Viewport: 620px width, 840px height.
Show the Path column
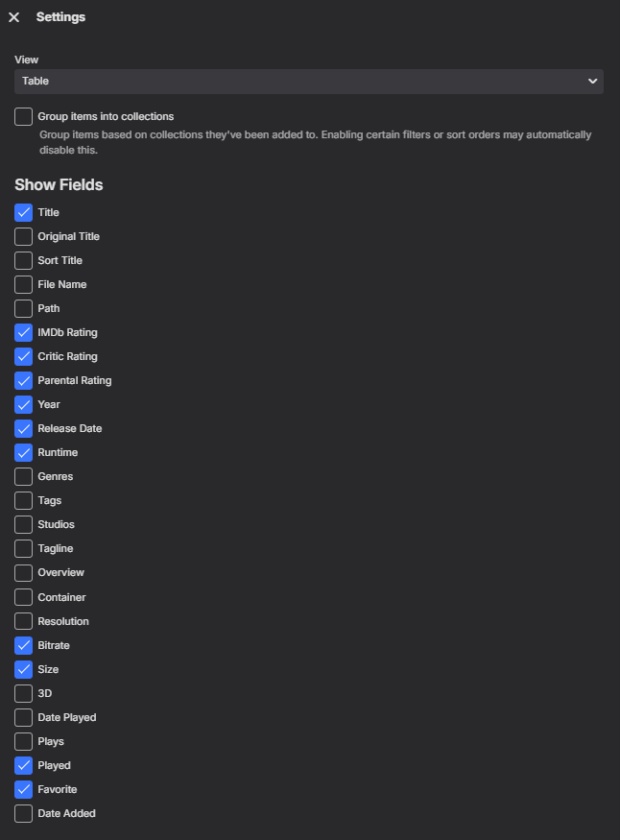tap(23, 308)
